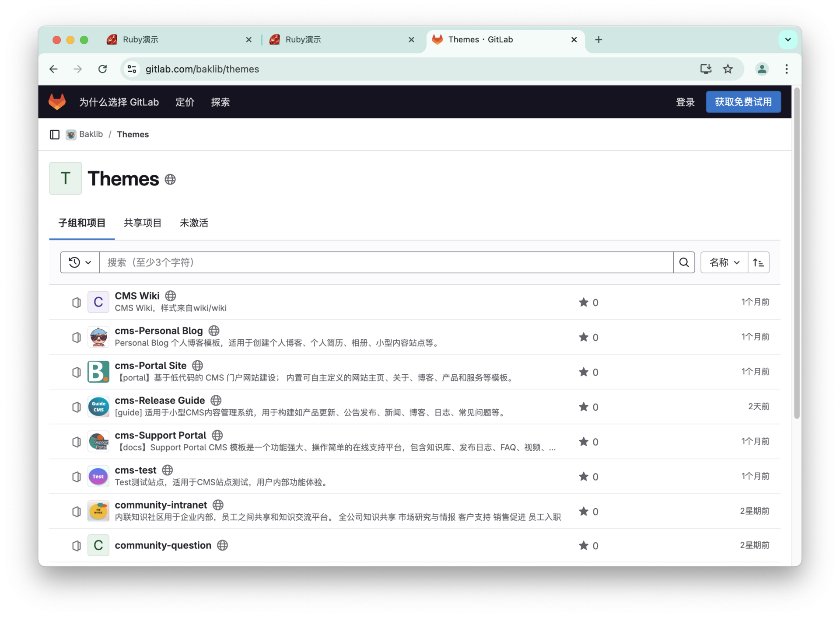Screen dimensions: 840x617
Task: Toggle the sort direction icon
Action: coord(759,262)
